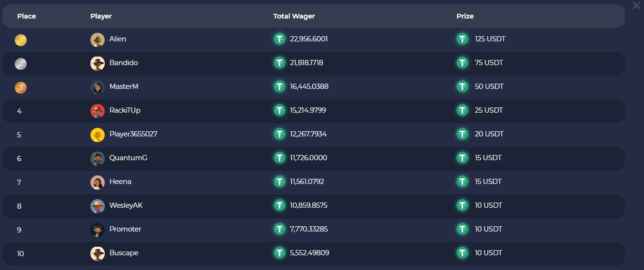This screenshot has height=270, width=644.
Task: Click RackiTUp's player avatar
Action: click(x=98, y=111)
